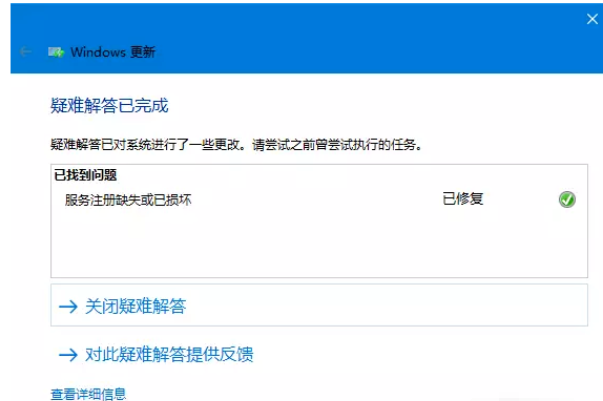This screenshot has width=603, height=401.
Task: Click the arrow icon beside 对此疑难解答提供反馈
Action: pos(68,354)
